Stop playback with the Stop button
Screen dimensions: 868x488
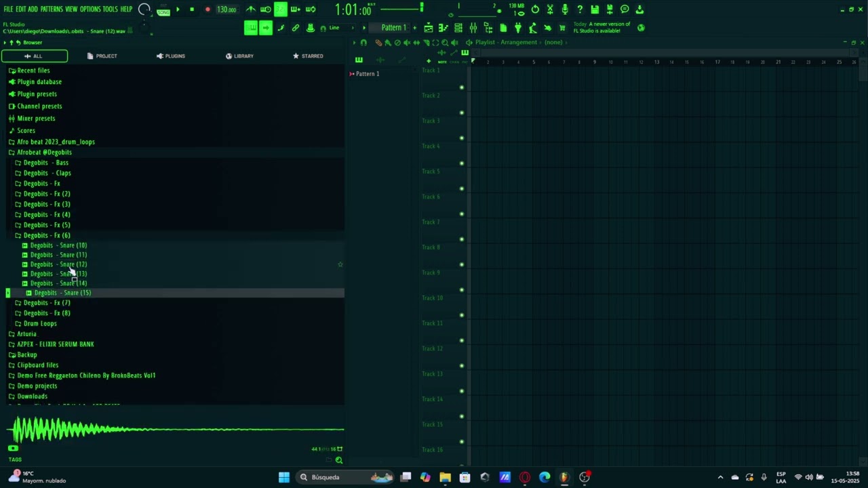point(192,9)
